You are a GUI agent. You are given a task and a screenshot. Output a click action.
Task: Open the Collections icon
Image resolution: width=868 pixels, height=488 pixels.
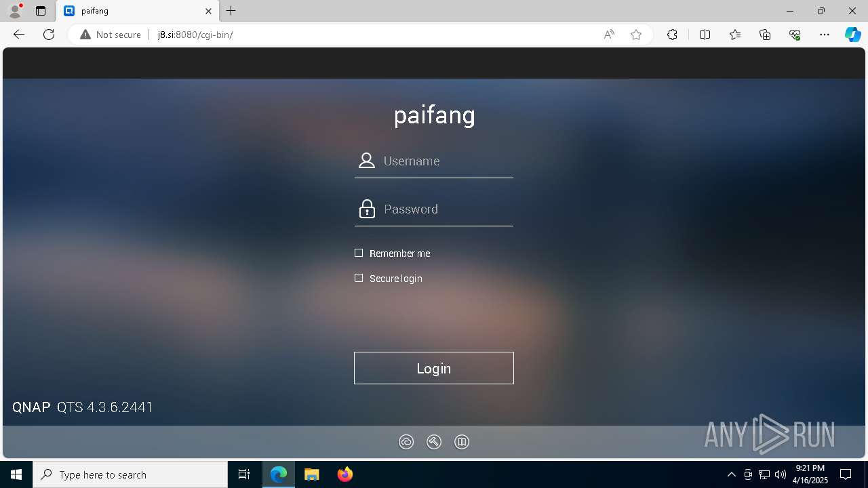coord(765,35)
